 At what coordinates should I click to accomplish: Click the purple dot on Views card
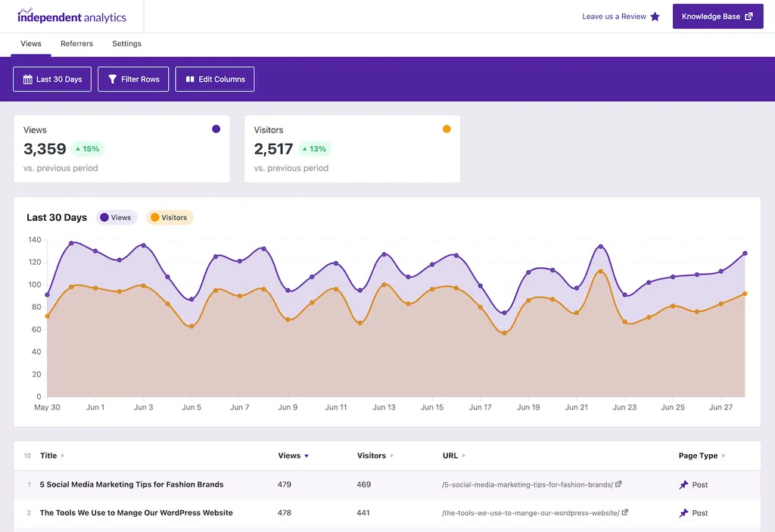pos(216,129)
